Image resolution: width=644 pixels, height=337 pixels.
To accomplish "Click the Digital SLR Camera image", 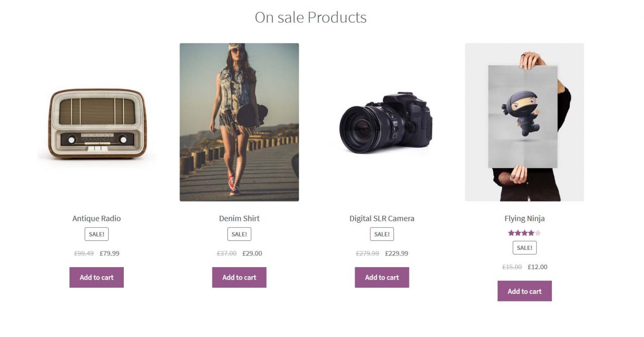I will click(x=382, y=122).
